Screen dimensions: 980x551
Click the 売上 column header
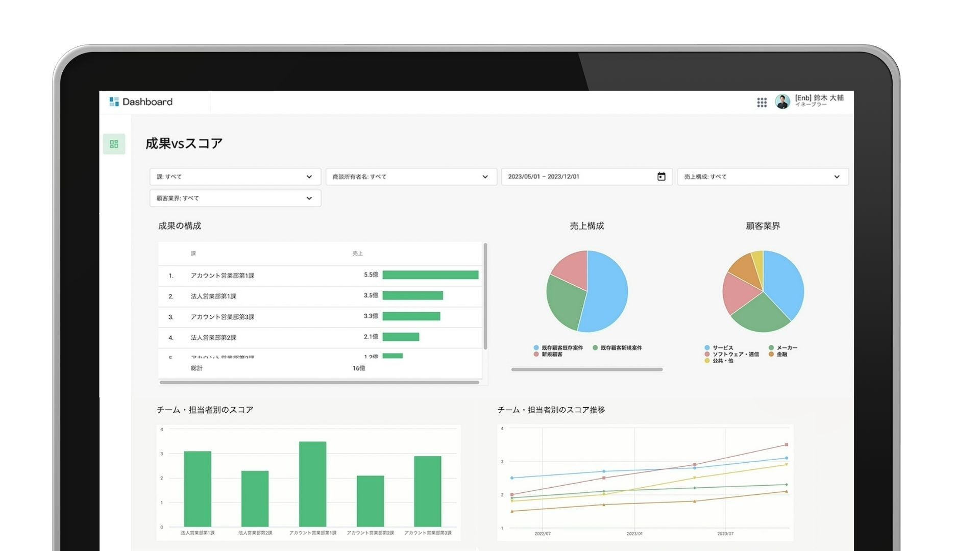point(357,254)
